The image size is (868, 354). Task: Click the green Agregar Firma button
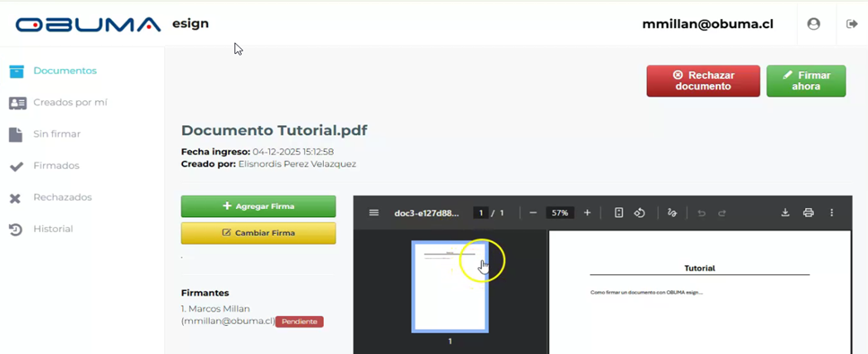click(258, 206)
